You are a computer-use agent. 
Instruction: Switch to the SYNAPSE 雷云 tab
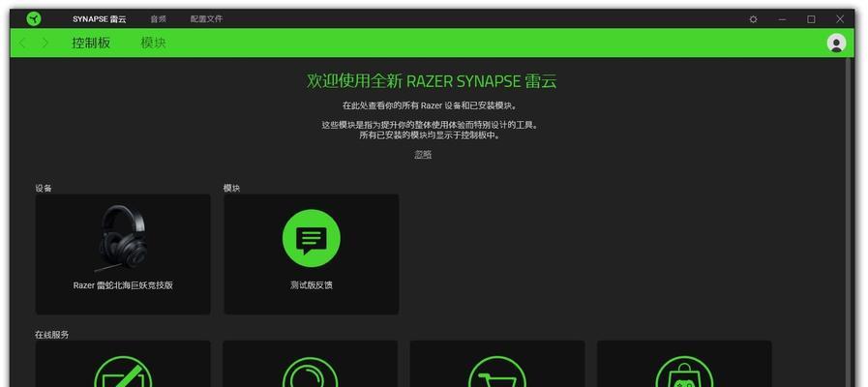pos(99,18)
